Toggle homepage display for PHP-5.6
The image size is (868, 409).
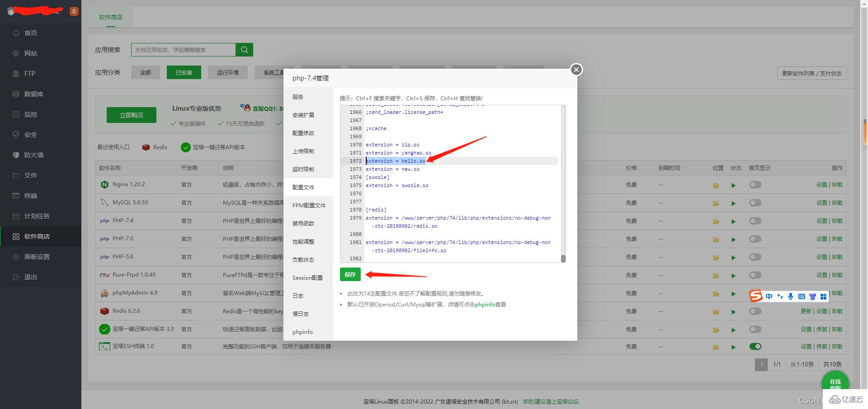pos(755,257)
